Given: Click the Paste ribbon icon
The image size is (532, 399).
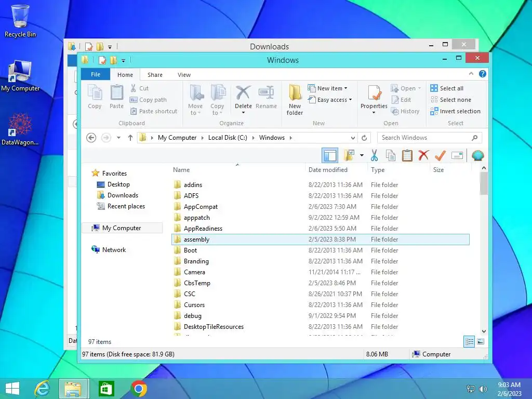Looking at the screenshot, I should pyautogui.click(x=117, y=97).
